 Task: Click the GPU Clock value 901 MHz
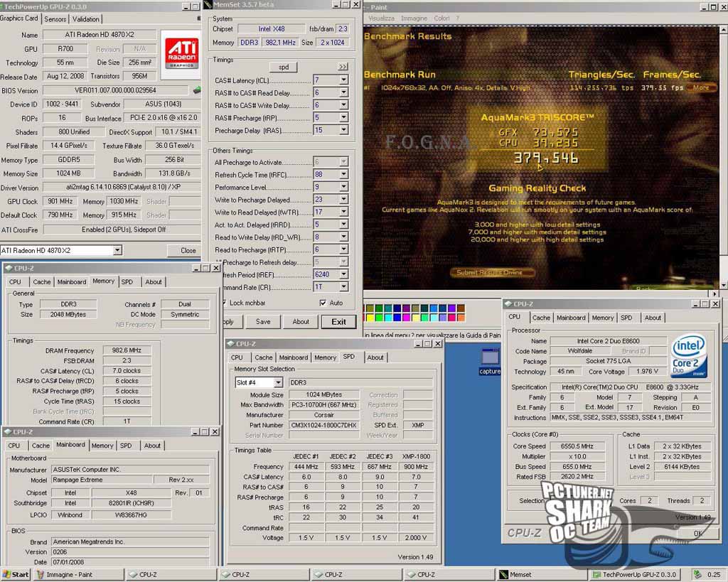(x=60, y=201)
